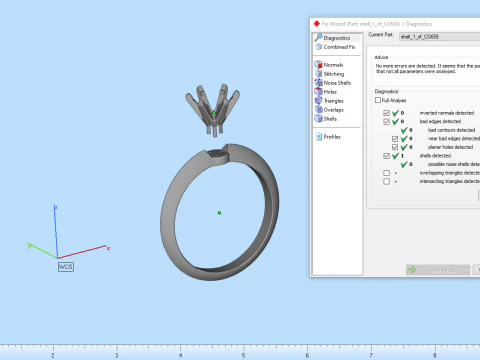The image size is (480, 360).
Task: Uncheck shells detected checkbox
Action: [386, 156]
